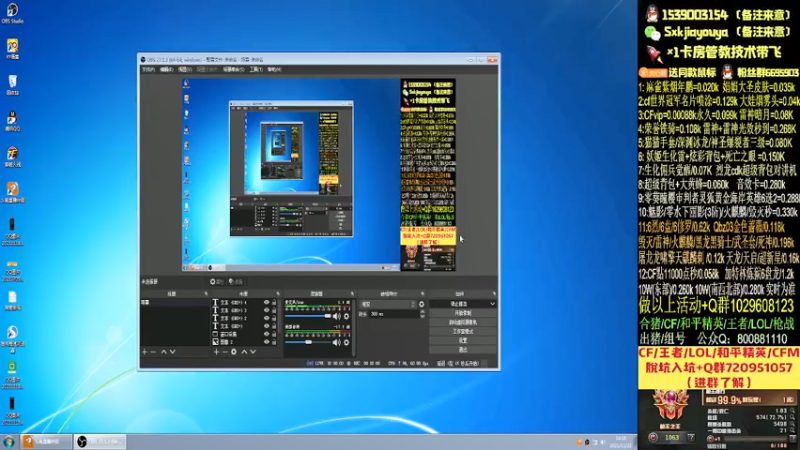
Task: Open the transition type dropdown
Action: click(x=388, y=304)
